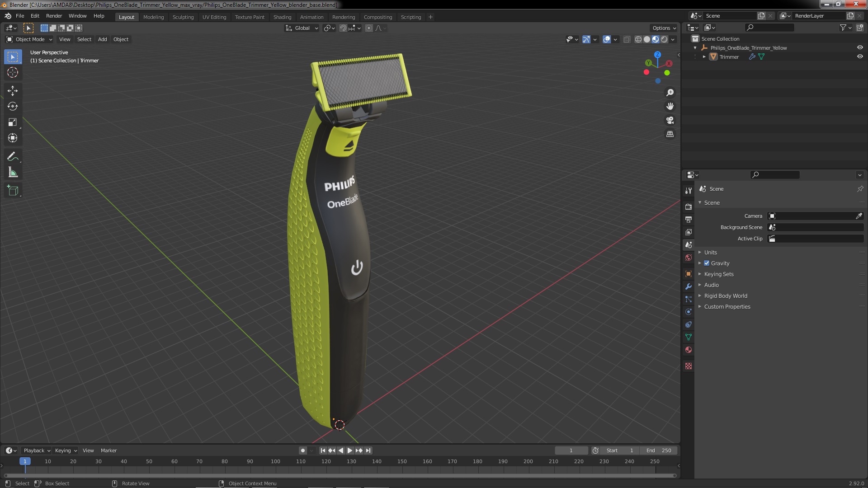Select the Move tool in toolbar
This screenshot has height=488, width=868.
click(x=13, y=90)
